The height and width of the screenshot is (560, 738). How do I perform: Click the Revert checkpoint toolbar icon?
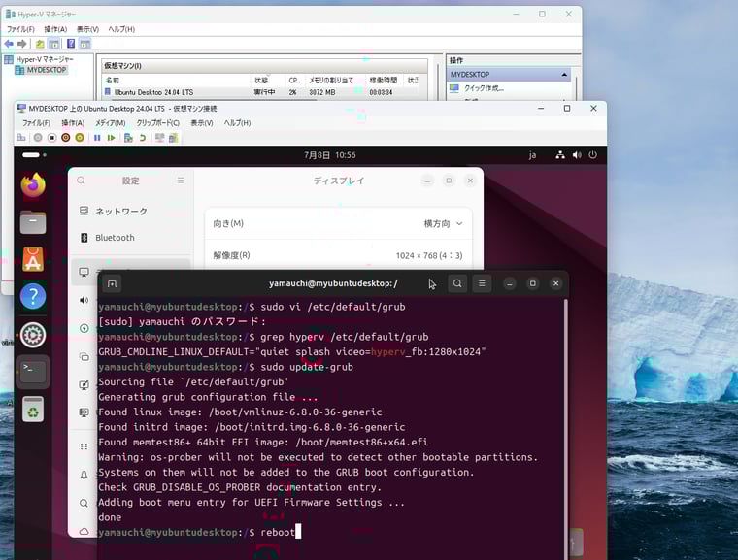point(142,138)
